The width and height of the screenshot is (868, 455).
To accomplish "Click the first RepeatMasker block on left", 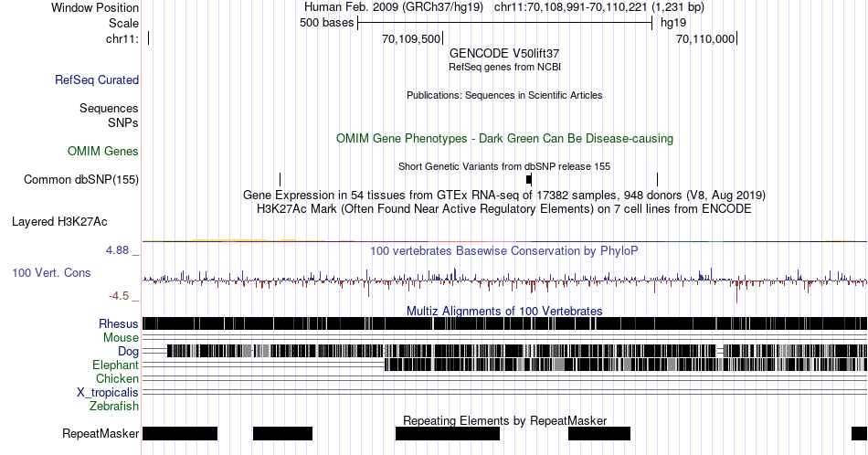I will [x=180, y=433].
